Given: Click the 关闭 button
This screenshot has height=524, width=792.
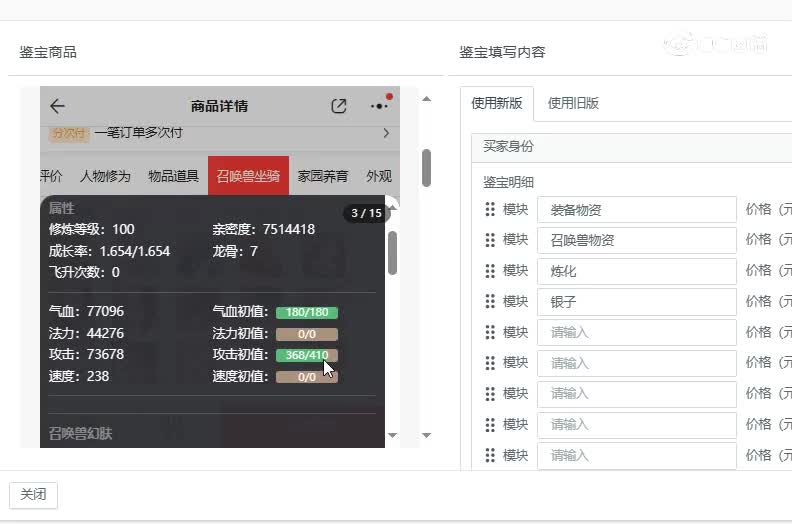Looking at the screenshot, I should pos(33,495).
